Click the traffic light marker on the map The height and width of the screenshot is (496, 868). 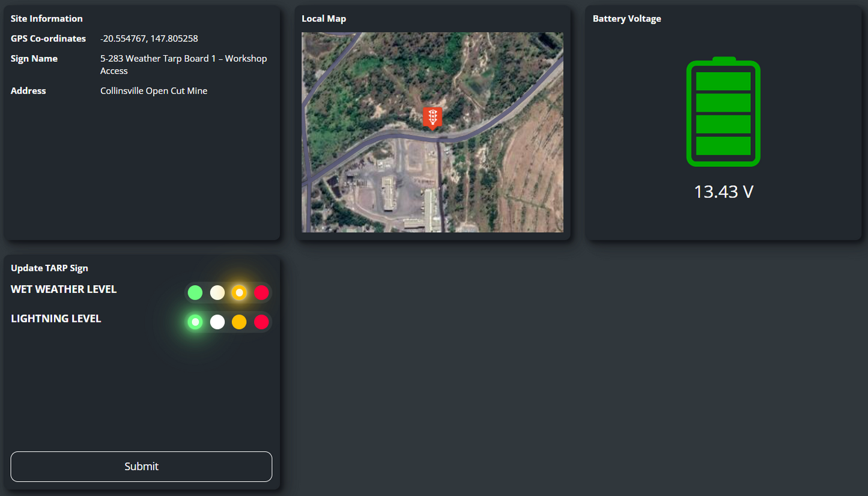[x=432, y=117]
